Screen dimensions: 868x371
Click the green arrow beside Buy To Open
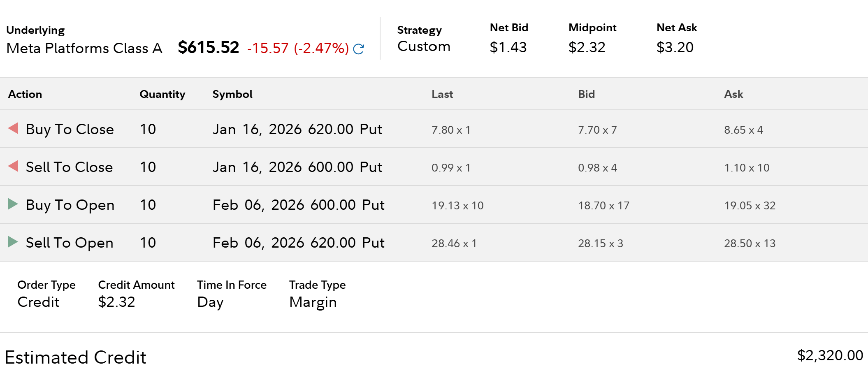(13, 204)
